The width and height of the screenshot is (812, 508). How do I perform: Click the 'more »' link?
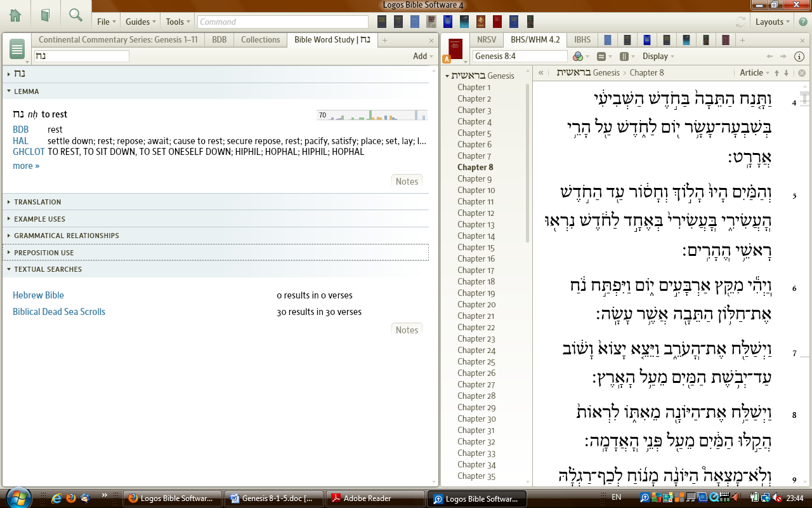tap(26, 166)
